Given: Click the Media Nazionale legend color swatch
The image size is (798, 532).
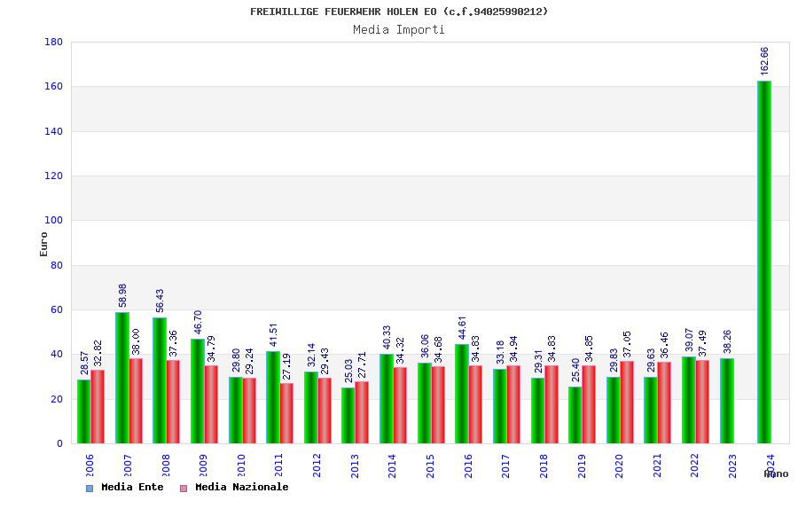Looking at the screenshot, I should (184, 489).
